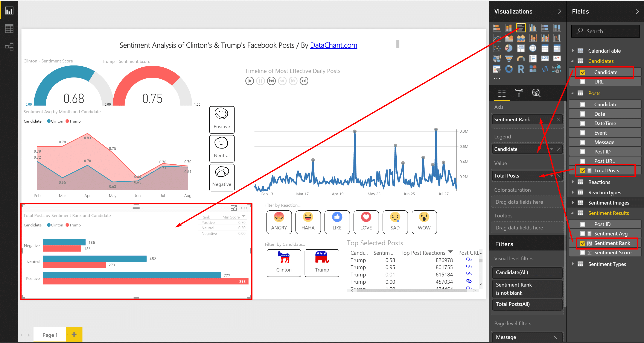This screenshot has height=343, width=644.
Task: Select the pie chart visualization icon
Action: tap(509, 48)
